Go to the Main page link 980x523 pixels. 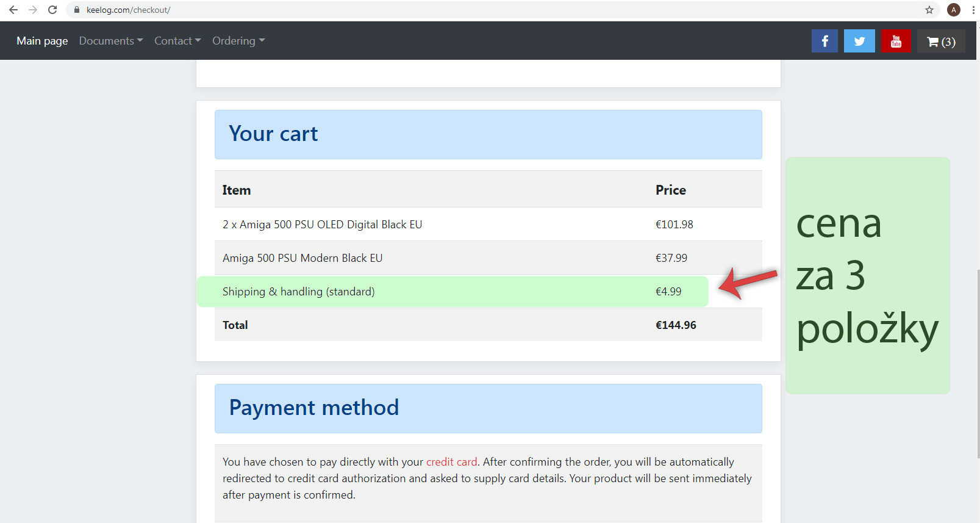click(x=42, y=41)
